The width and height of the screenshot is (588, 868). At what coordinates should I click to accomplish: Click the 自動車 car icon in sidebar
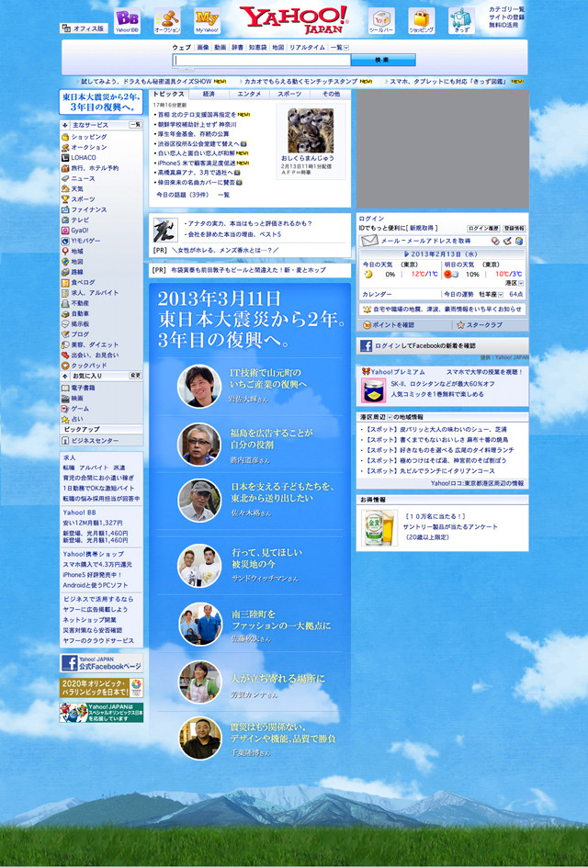65,313
